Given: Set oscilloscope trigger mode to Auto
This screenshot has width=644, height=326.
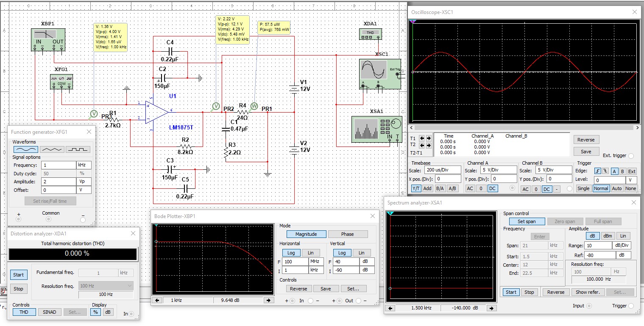Looking at the screenshot, I should click(x=617, y=188).
